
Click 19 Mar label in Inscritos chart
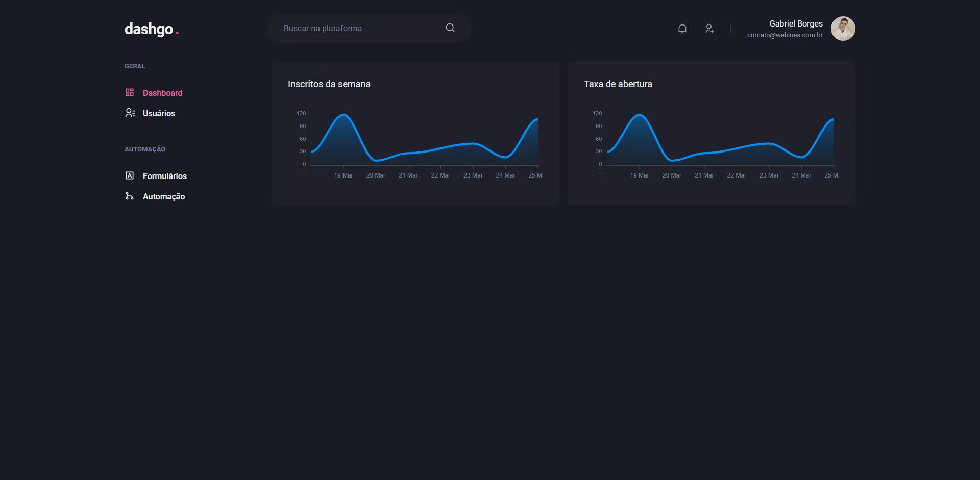(x=344, y=175)
